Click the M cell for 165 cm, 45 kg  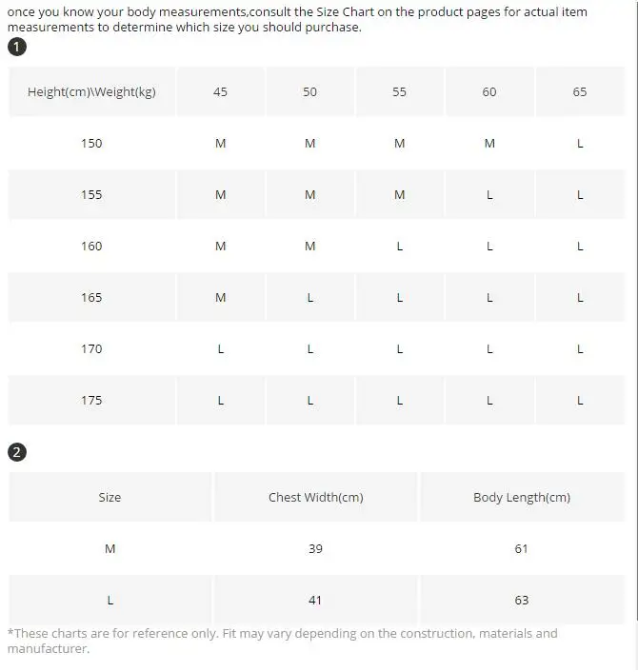pos(220,297)
